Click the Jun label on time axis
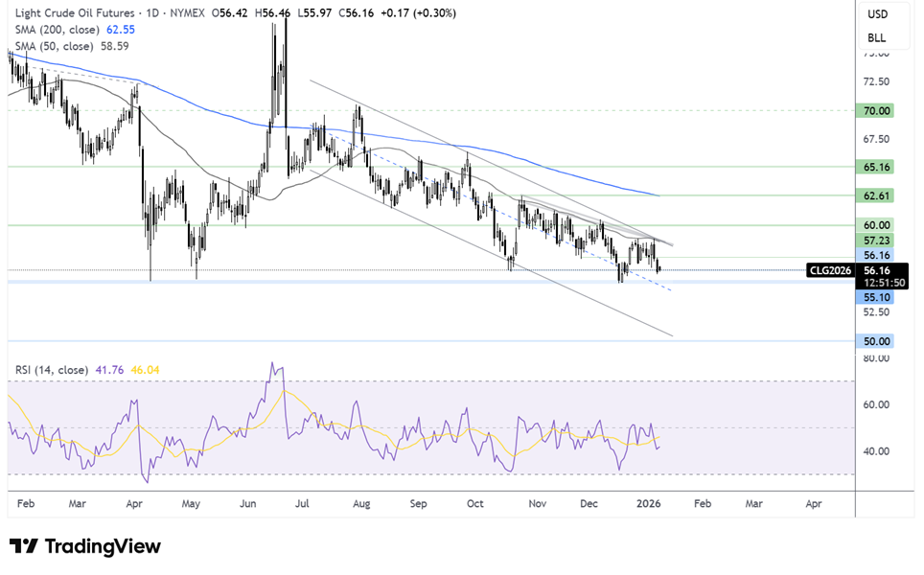 click(x=247, y=501)
